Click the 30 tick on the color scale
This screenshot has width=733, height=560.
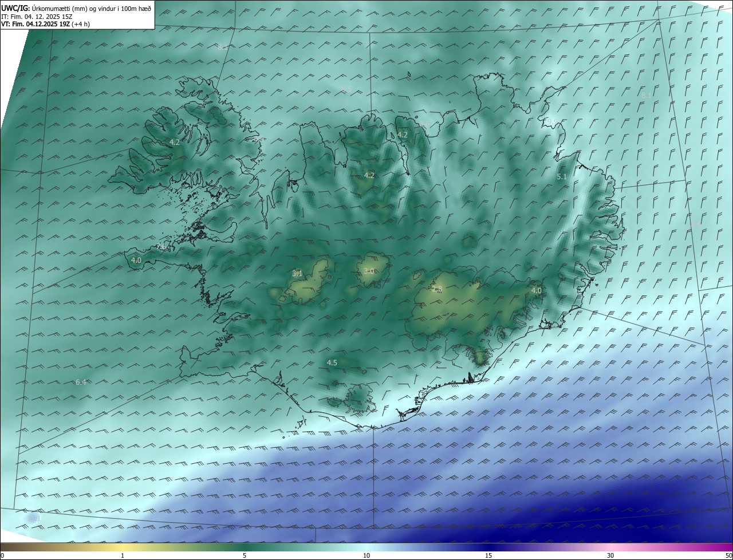pyautogui.click(x=610, y=555)
